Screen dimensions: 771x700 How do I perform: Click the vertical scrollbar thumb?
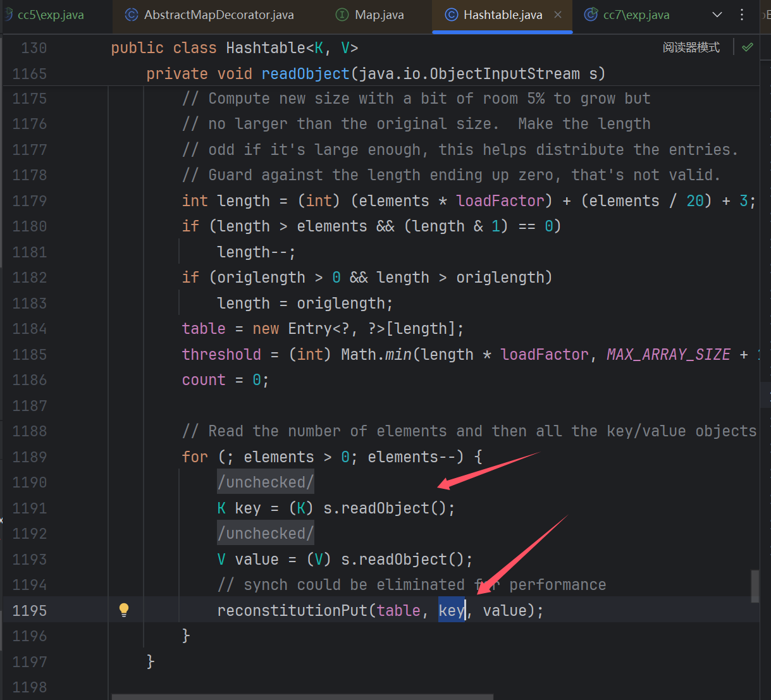(755, 586)
